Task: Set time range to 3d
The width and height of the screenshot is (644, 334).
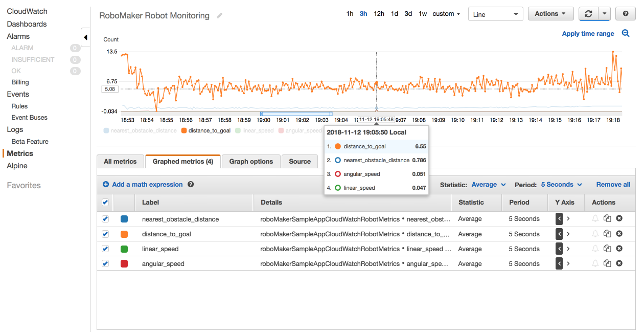Action: (408, 14)
